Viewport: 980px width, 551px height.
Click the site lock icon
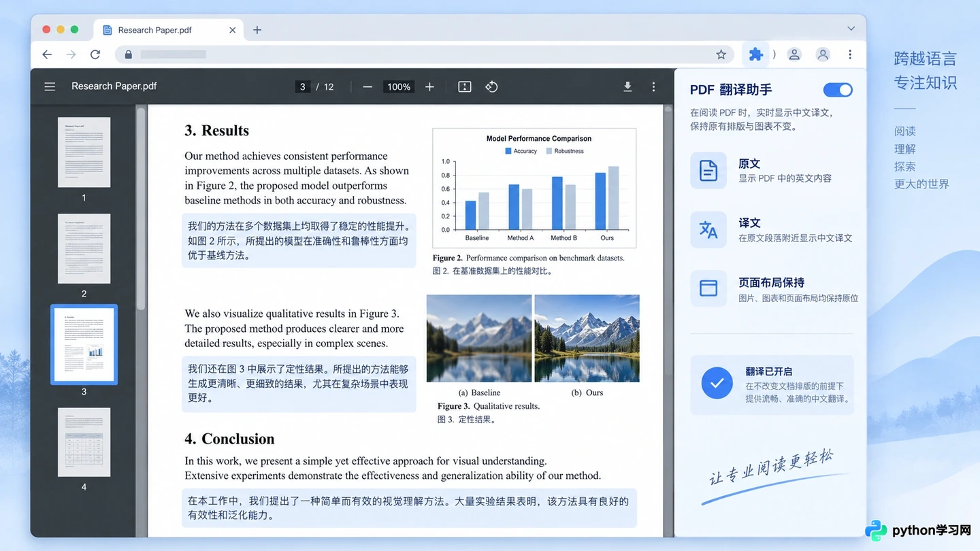128,54
